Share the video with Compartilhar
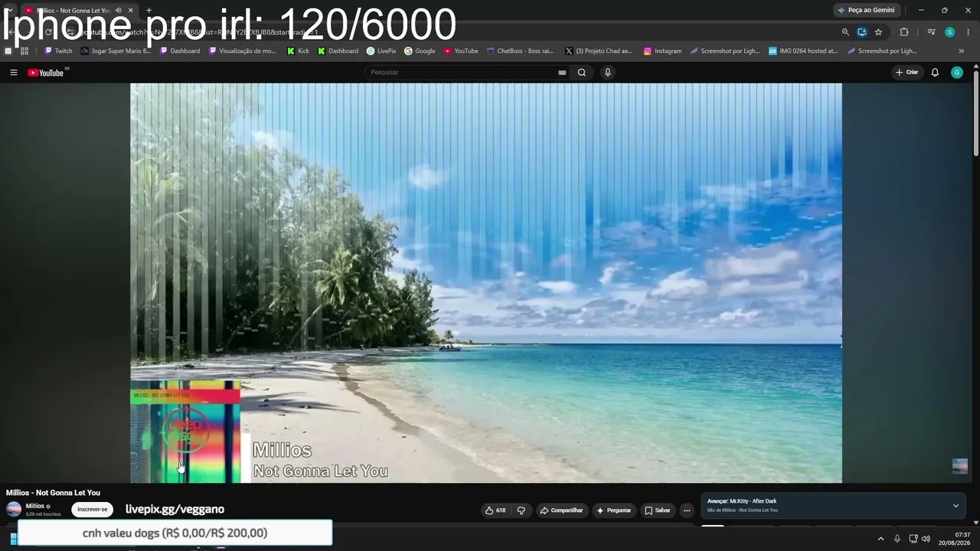The width and height of the screenshot is (980, 551). [561, 510]
